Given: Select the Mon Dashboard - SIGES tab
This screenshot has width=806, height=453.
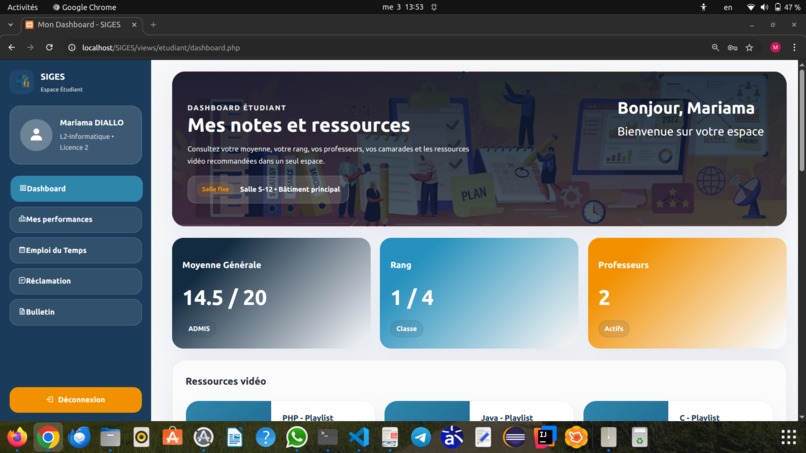Looking at the screenshot, I should pyautogui.click(x=81, y=25).
